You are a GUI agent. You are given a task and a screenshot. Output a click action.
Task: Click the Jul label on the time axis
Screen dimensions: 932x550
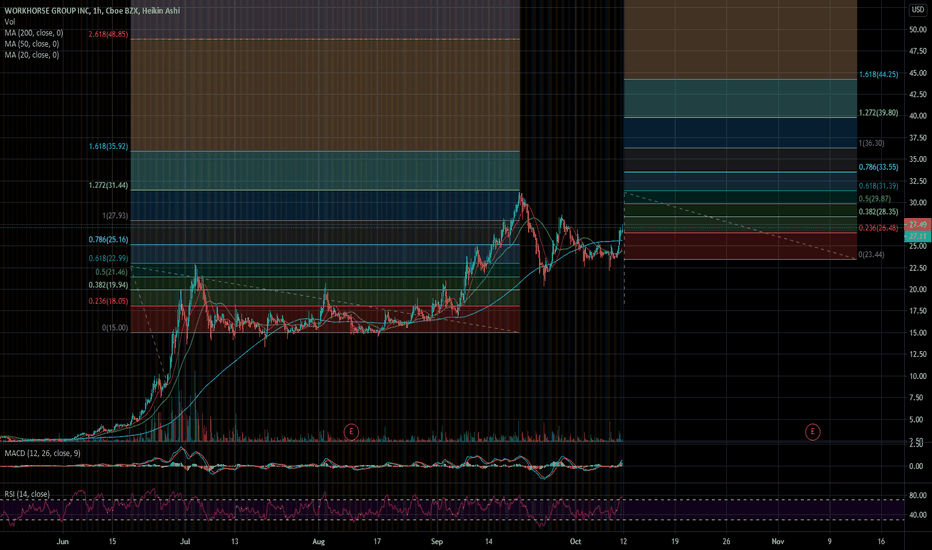pyautogui.click(x=185, y=542)
